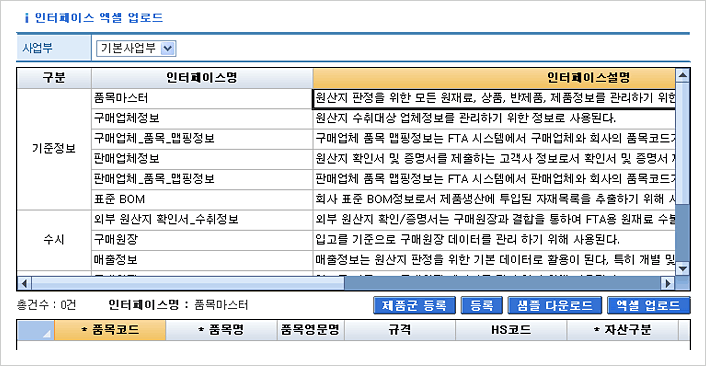Image resolution: width=706 pixels, height=366 pixels.
Task: Click the blue info icon beside page title
Action: coord(27,18)
